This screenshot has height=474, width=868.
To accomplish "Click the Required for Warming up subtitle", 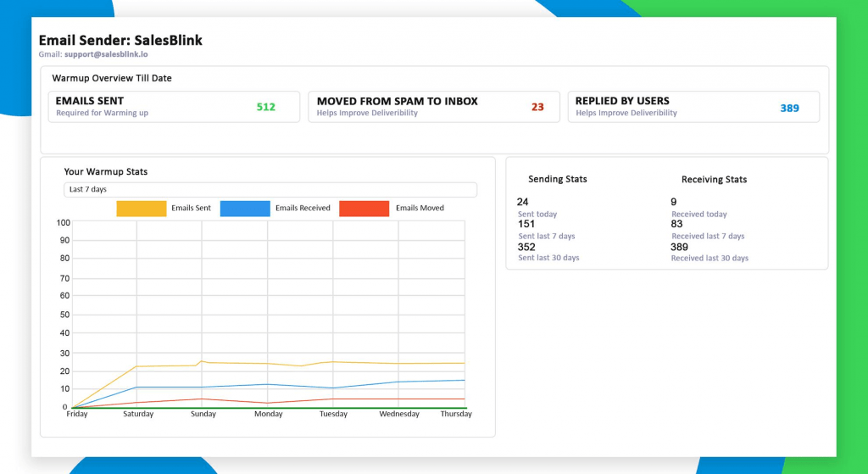I will pyautogui.click(x=102, y=113).
